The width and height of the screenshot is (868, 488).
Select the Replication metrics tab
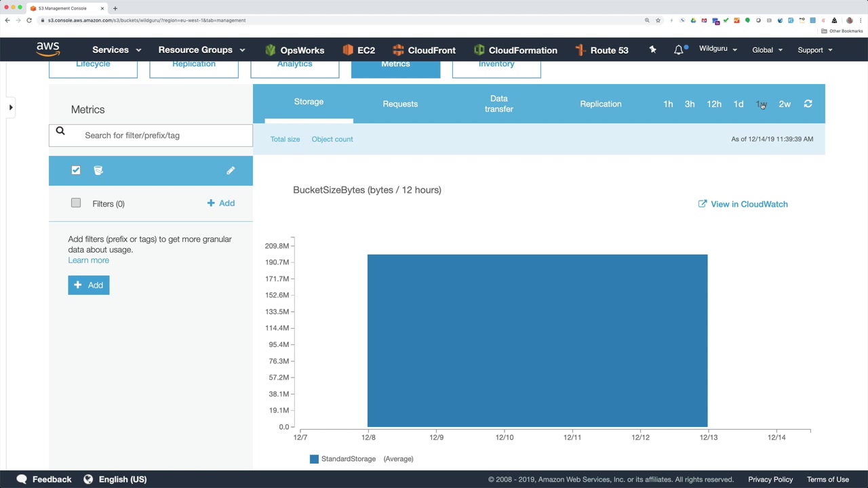coord(600,104)
